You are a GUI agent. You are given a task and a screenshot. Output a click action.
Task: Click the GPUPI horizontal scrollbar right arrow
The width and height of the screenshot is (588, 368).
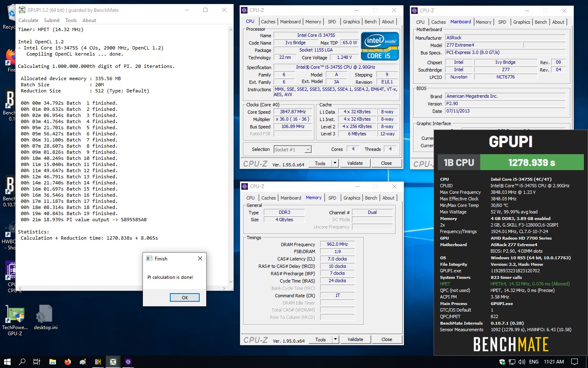pos(224,288)
